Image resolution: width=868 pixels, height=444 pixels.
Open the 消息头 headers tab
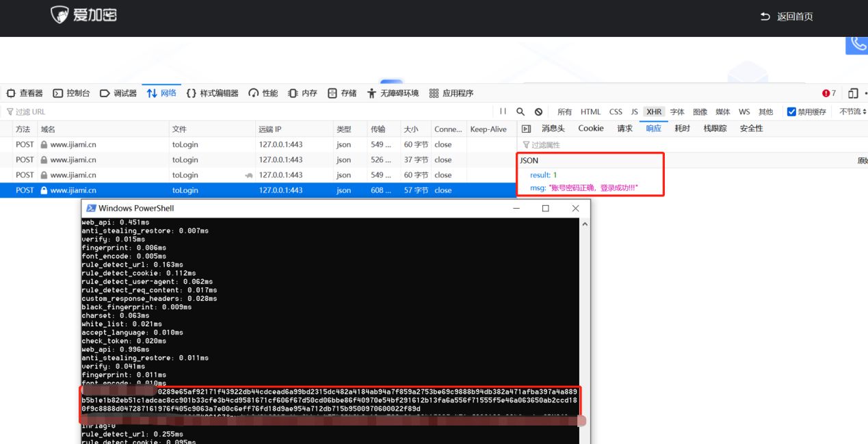pos(553,129)
